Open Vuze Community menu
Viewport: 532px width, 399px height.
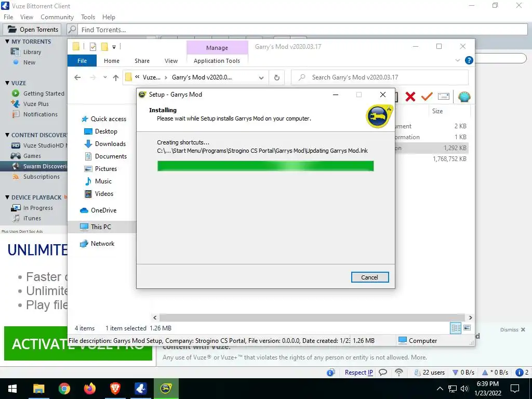(x=57, y=17)
